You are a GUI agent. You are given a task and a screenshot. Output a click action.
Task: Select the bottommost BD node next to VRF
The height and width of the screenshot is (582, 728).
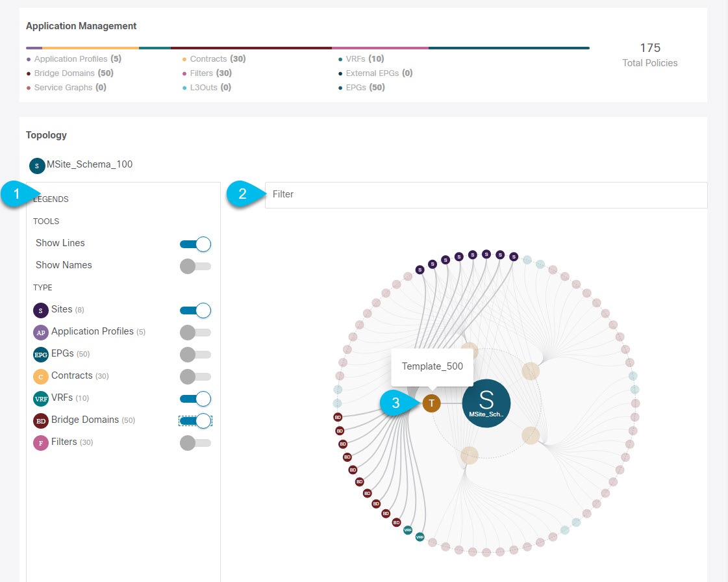[x=396, y=522]
